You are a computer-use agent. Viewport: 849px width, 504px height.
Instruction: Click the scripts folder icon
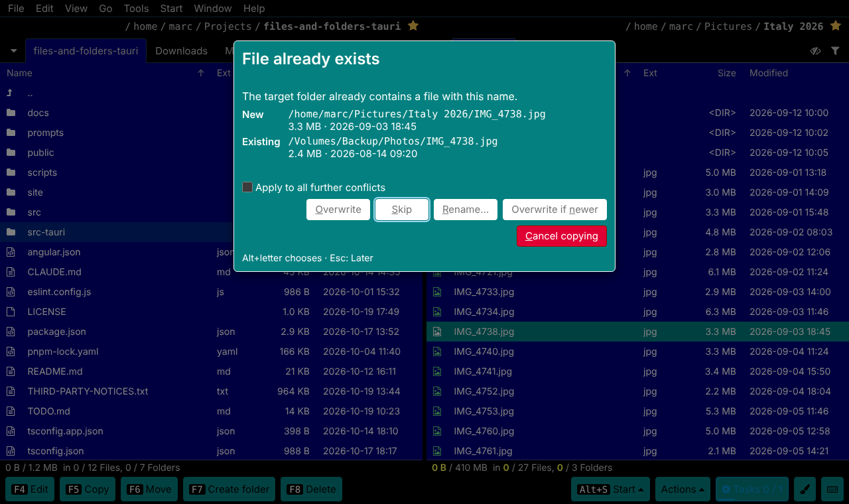[11, 172]
